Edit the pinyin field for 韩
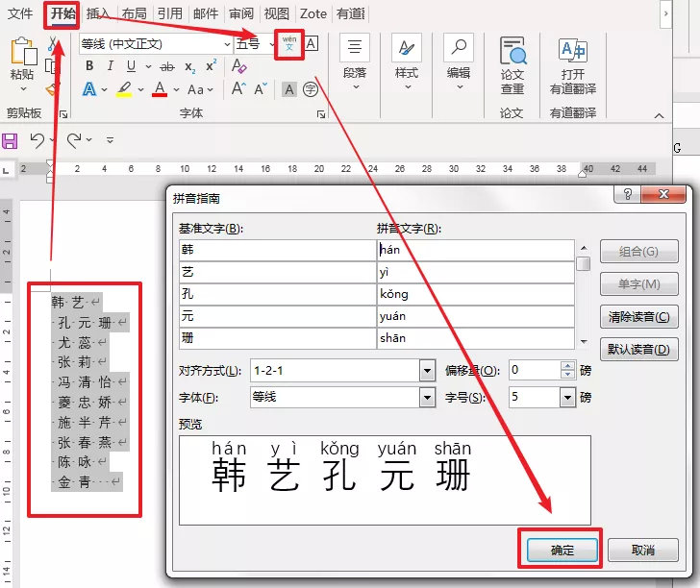 tap(475, 250)
